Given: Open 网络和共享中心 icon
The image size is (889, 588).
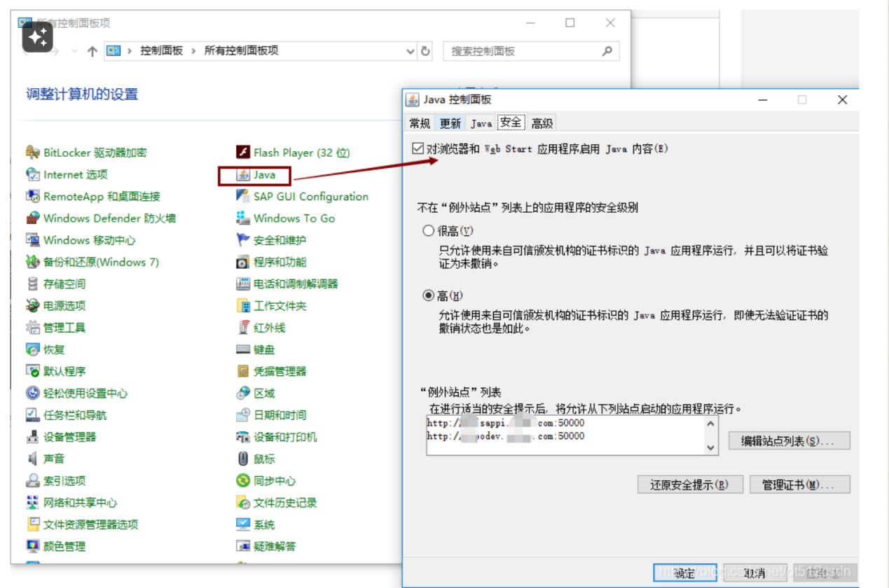Looking at the screenshot, I should (32, 502).
